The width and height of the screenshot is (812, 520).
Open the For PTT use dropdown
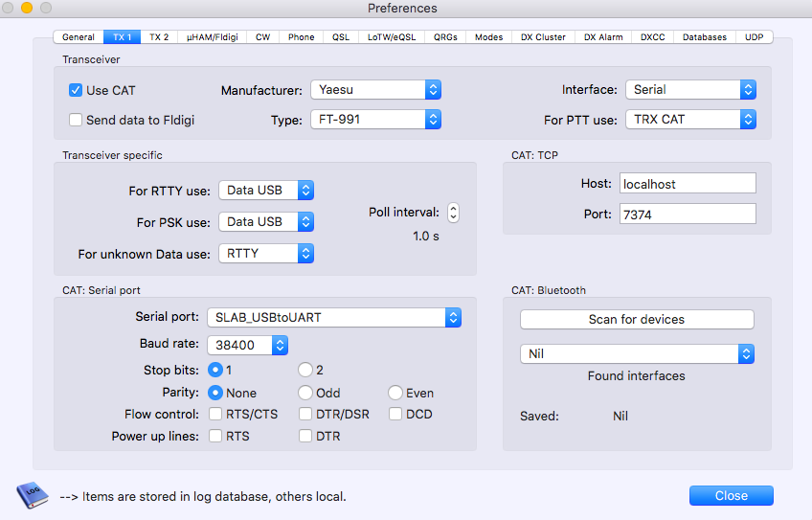point(690,120)
